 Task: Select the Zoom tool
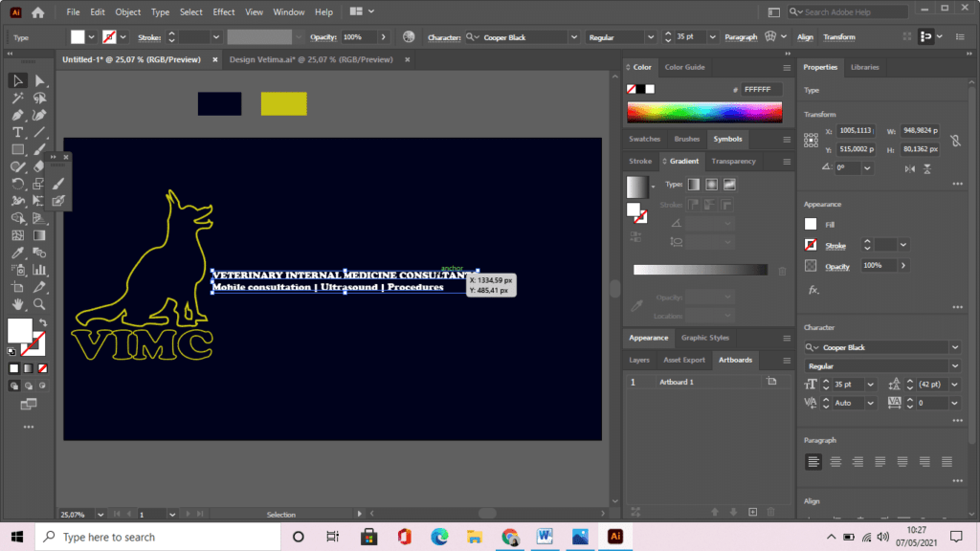39,304
